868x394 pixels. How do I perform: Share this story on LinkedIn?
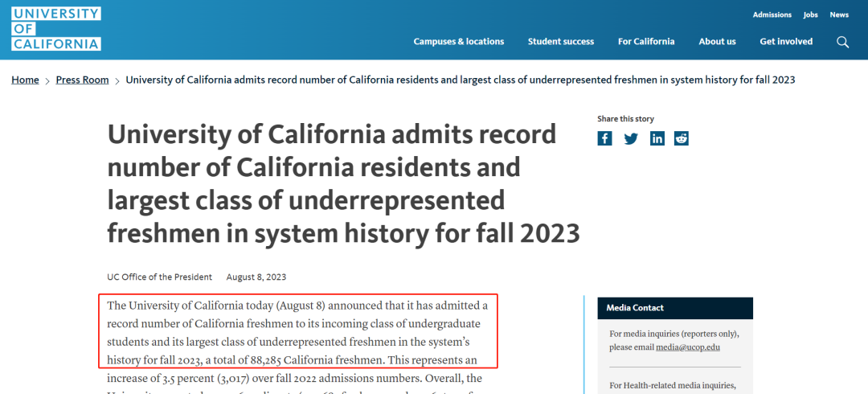click(657, 138)
